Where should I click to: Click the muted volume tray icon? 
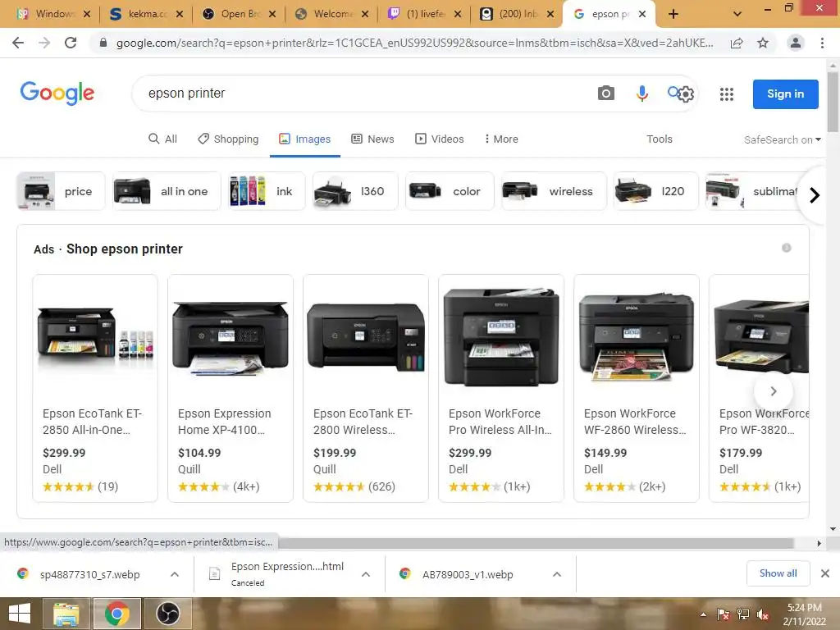click(763, 614)
